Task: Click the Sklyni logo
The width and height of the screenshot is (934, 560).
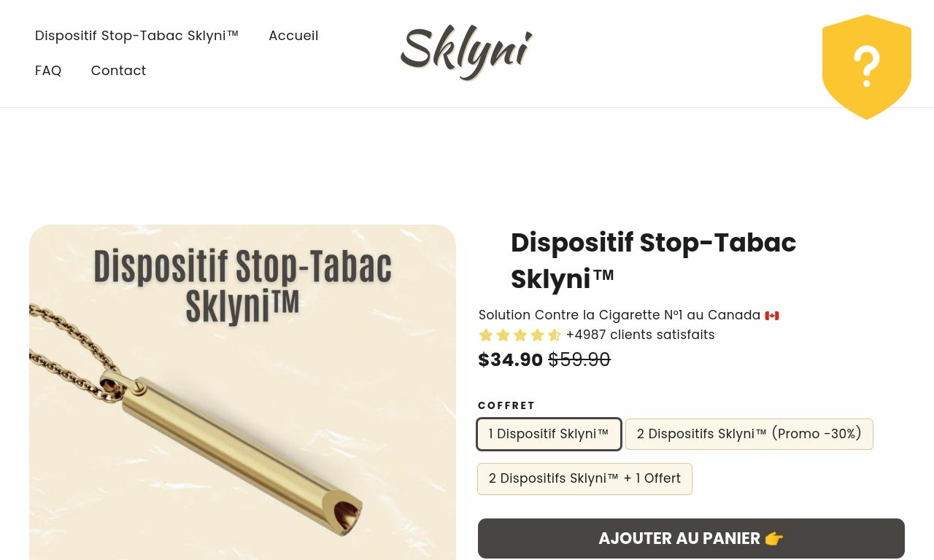Action: point(466,52)
